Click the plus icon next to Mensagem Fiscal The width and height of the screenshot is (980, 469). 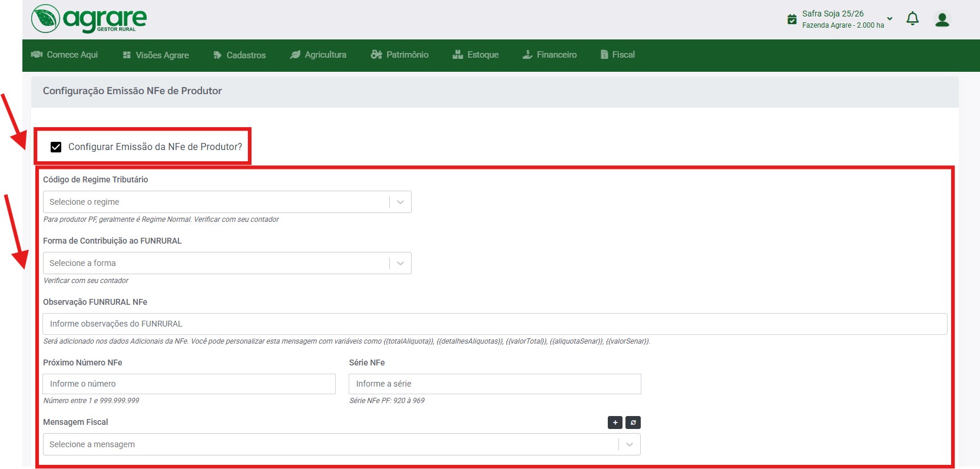(x=615, y=423)
